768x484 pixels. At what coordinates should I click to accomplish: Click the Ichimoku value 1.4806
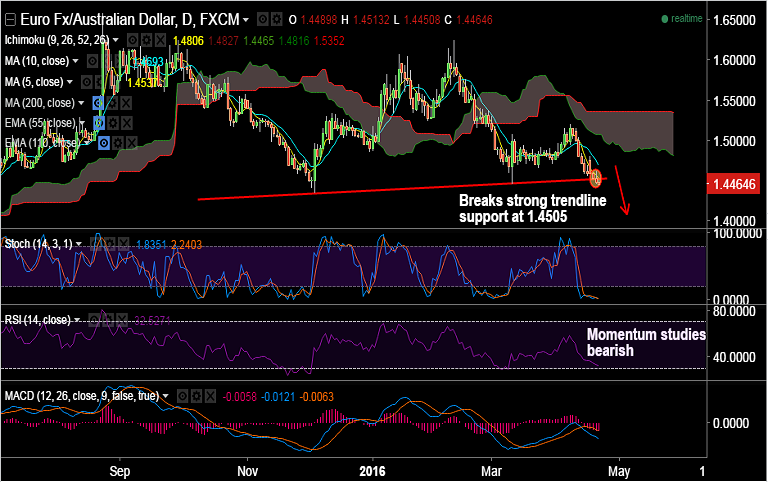click(x=189, y=41)
